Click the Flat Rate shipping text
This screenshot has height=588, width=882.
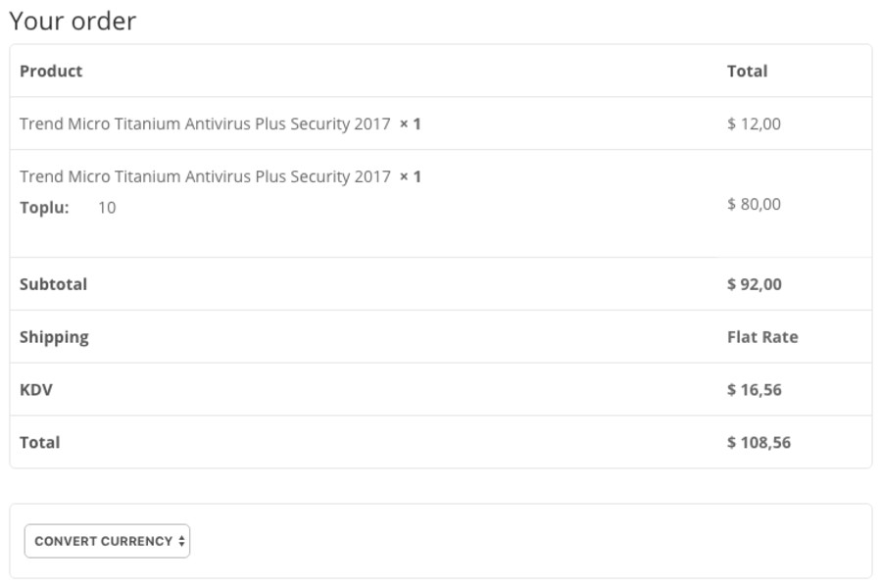click(x=762, y=337)
